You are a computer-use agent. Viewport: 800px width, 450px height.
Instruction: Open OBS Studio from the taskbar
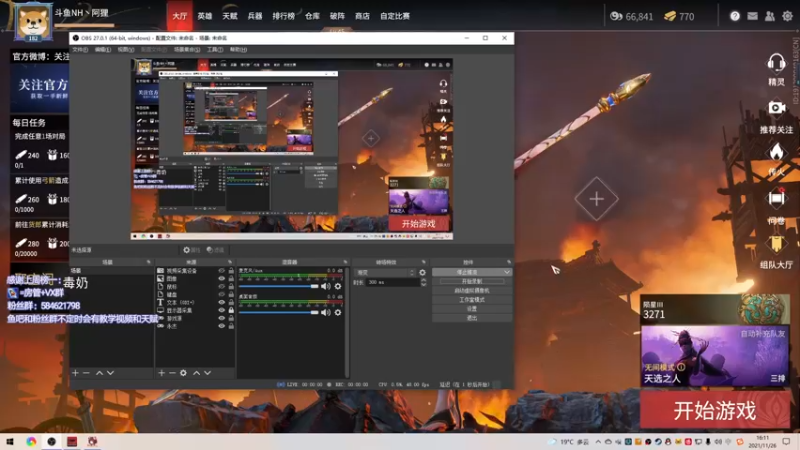[52, 442]
